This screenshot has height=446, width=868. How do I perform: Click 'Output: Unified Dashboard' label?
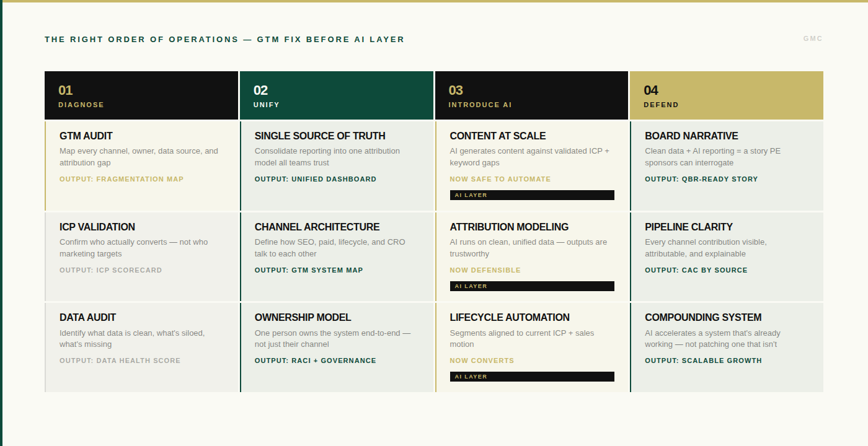point(316,179)
